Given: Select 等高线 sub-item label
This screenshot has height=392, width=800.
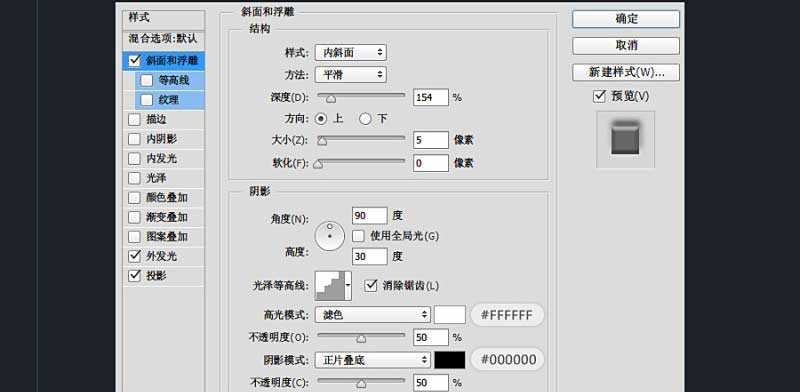Looking at the screenshot, I should [174, 80].
